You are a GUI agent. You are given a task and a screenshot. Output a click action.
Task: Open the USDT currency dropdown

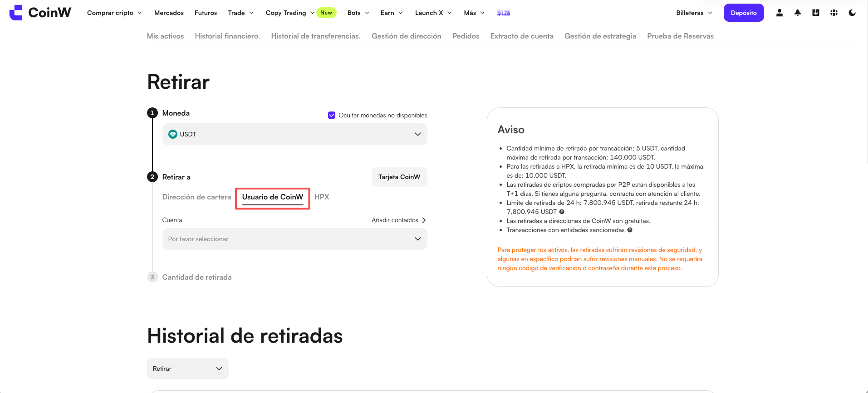click(x=295, y=134)
